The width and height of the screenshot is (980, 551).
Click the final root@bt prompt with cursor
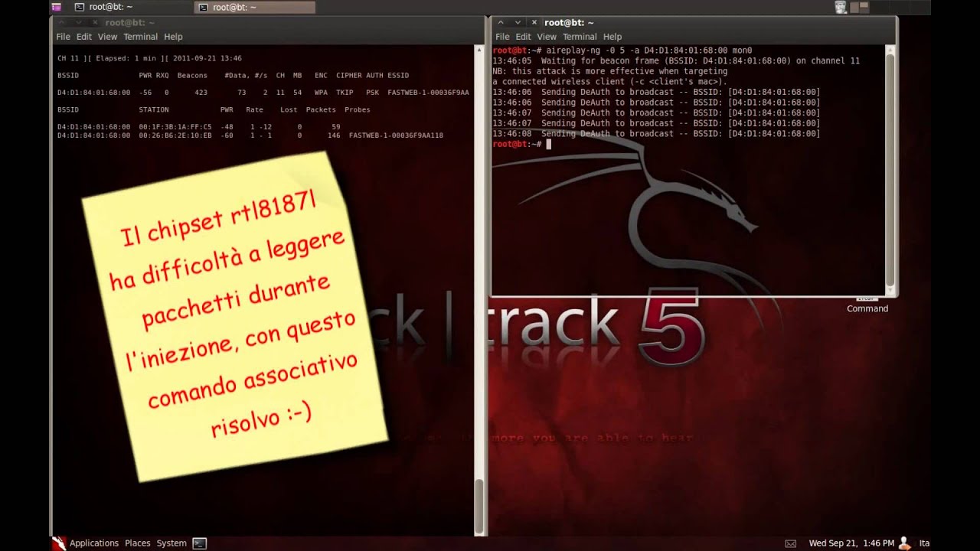[x=522, y=144]
